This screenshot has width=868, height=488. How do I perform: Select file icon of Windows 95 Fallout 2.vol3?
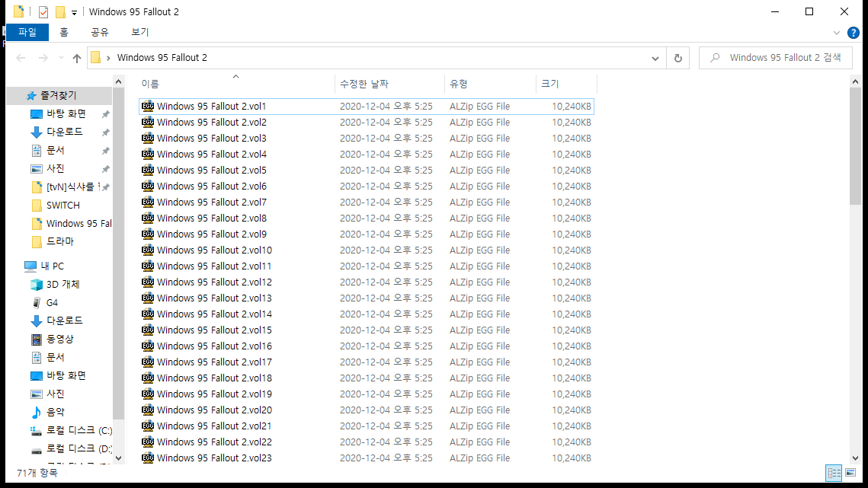click(148, 139)
